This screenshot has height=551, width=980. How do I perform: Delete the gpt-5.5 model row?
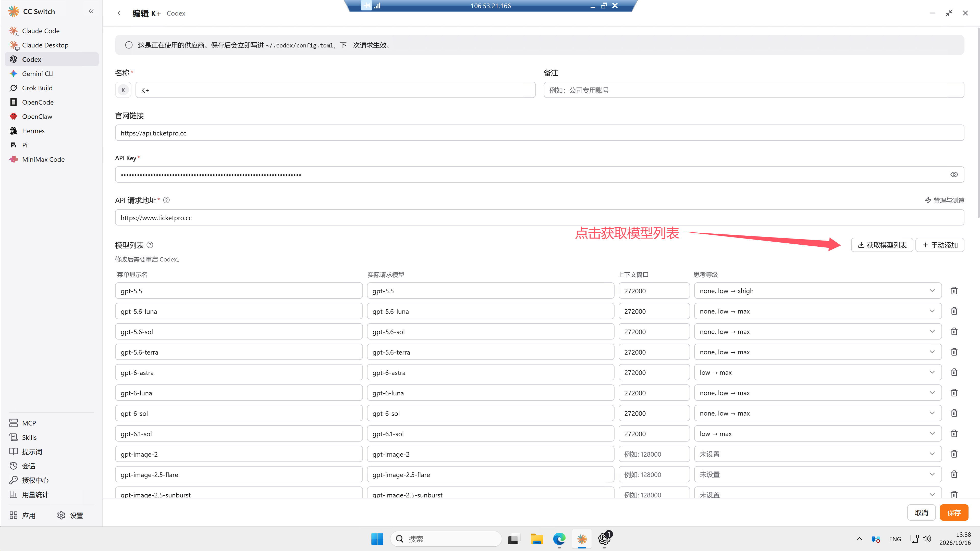point(954,291)
